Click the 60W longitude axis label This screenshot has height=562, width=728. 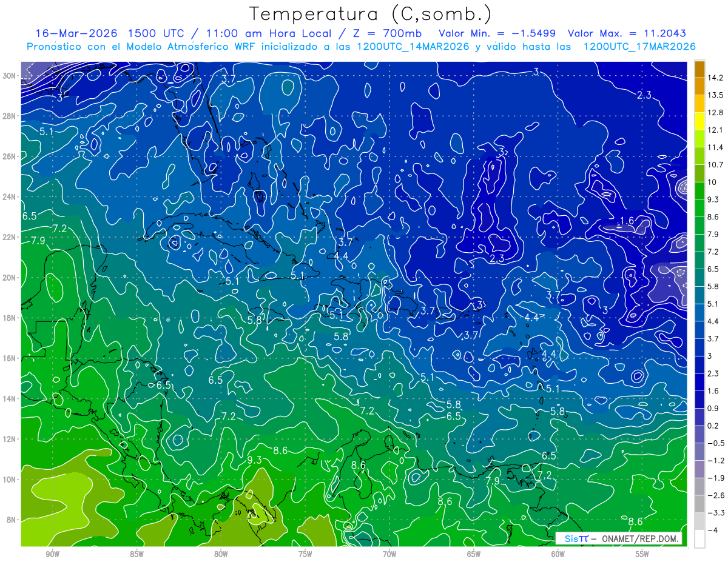point(558,554)
